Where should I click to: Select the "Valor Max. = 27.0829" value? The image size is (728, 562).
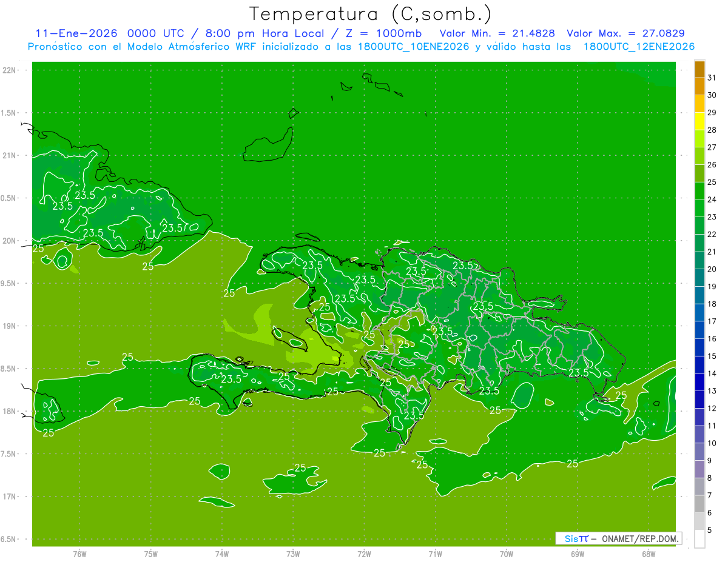click(x=625, y=33)
